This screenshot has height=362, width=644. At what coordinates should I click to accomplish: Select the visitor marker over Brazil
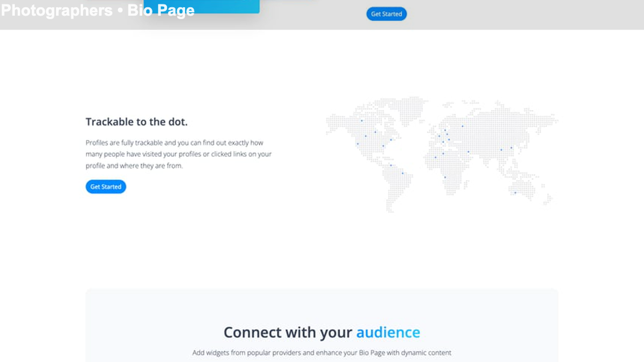403,173
